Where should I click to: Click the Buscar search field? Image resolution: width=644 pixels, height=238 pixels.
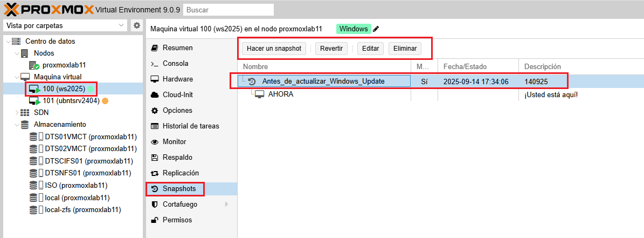point(228,10)
